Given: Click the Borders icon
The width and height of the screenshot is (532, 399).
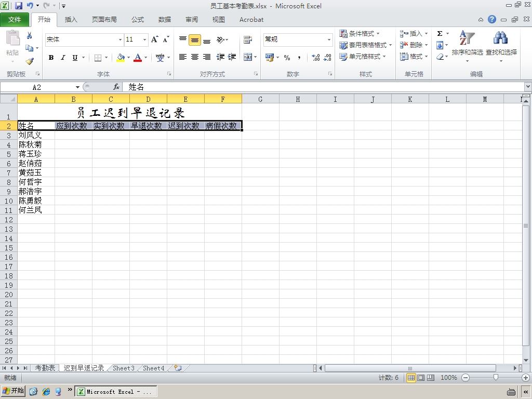Looking at the screenshot, I should [x=98, y=57].
